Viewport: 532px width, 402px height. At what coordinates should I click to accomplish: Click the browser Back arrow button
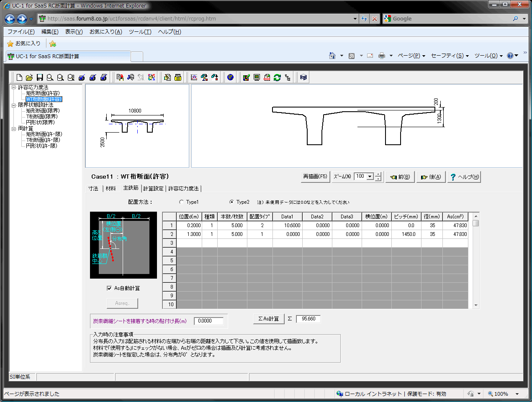pyautogui.click(x=10, y=19)
